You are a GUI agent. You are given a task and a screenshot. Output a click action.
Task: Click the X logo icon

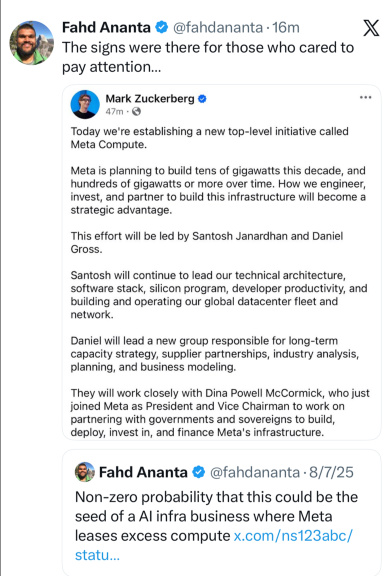371,28
